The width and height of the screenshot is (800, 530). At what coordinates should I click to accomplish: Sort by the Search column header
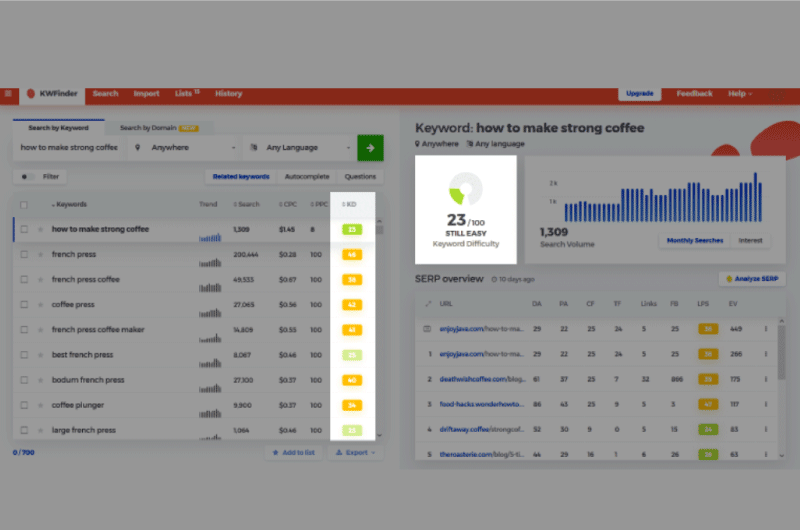(246, 205)
